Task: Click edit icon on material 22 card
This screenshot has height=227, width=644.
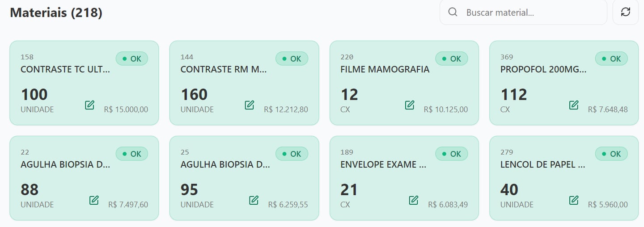Action: click(x=94, y=200)
